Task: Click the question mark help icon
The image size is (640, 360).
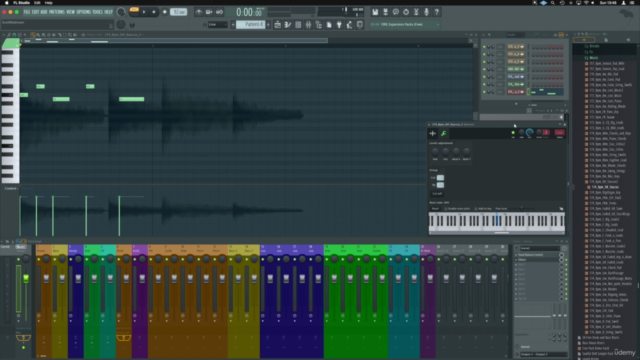Action: click(x=436, y=12)
